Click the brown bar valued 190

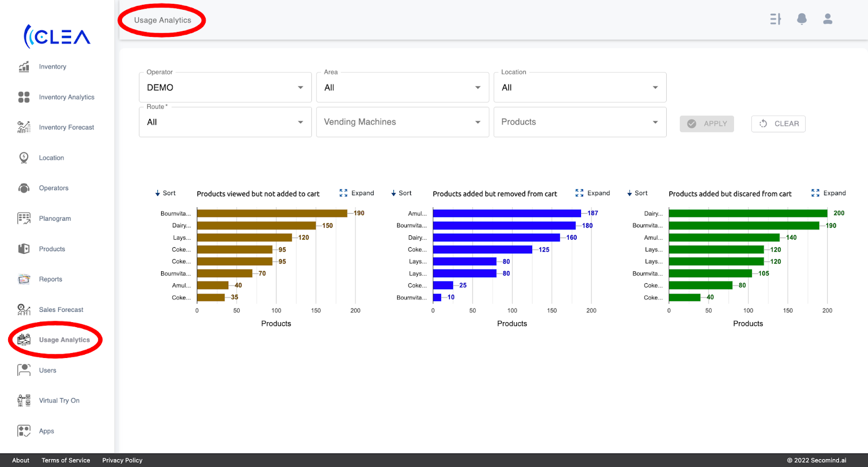272,213
